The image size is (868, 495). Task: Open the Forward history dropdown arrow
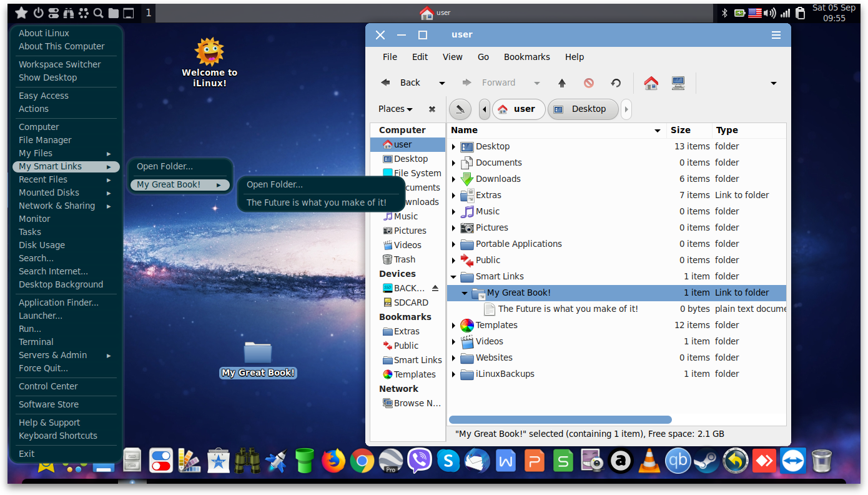pos(536,83)
